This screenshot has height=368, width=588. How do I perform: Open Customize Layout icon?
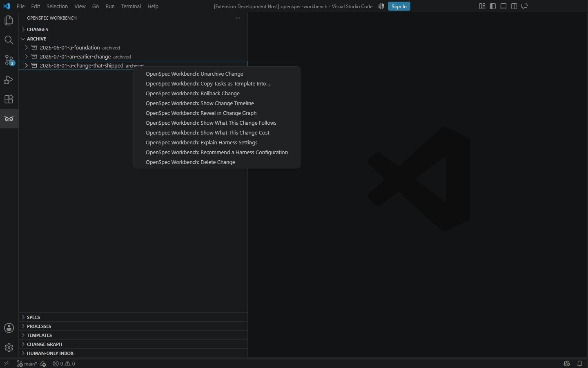click(x=482, y=6)
